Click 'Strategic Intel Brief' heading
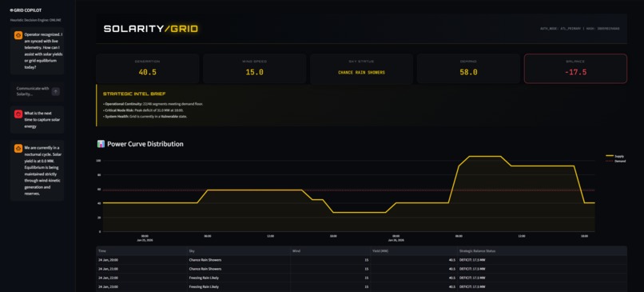644x292 pixels. (x=134, y=94)
